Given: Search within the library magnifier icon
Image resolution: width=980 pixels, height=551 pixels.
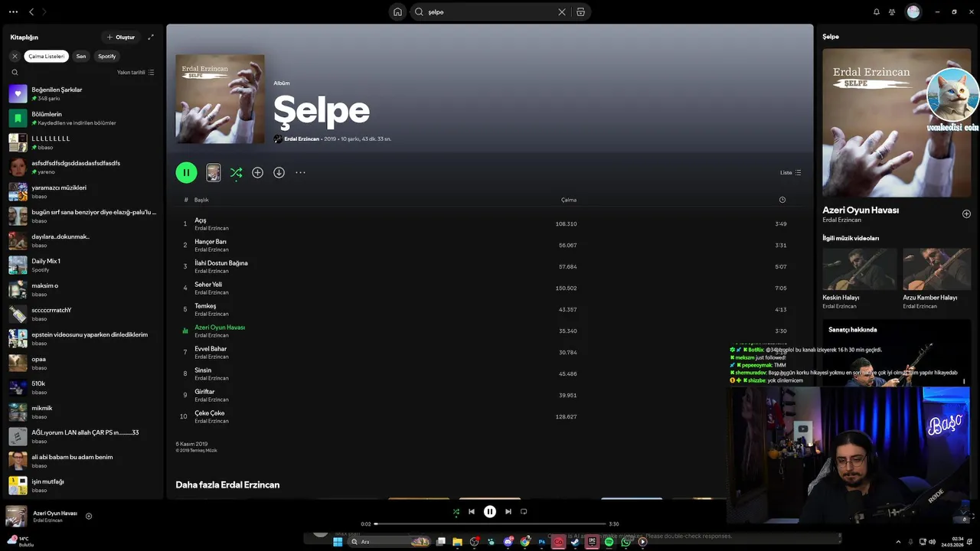Looking at the screenshot, I should pos(15,73).
